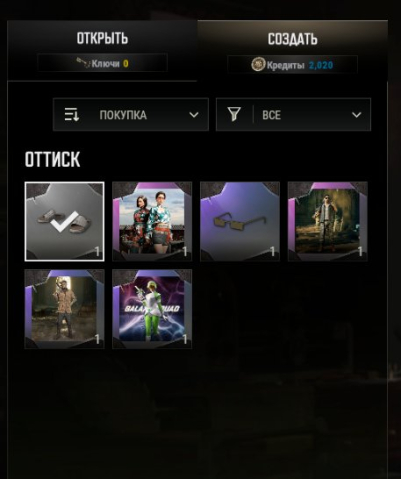Image resolution: width=401 pixels, height=479 pixels.
Task: Click the Кредиты 2,020 balance field
Action: click(292, 64)
